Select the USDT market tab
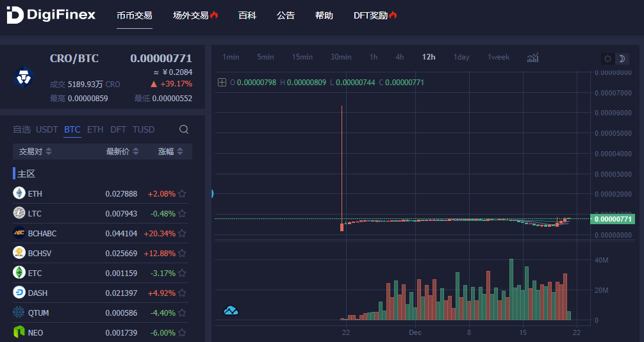The width and height of the screenshot is (644, 342). (47, 129)
